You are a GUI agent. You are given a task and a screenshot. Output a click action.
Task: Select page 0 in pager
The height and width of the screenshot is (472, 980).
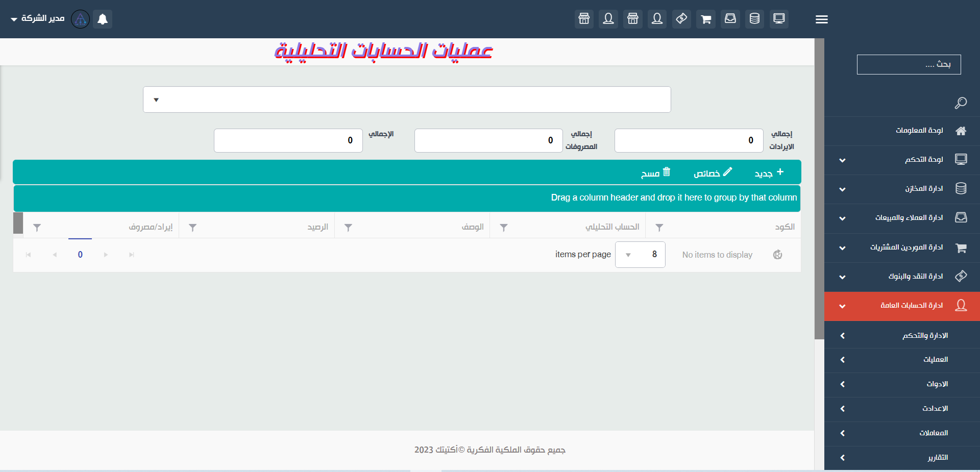[x=80, y=255]
